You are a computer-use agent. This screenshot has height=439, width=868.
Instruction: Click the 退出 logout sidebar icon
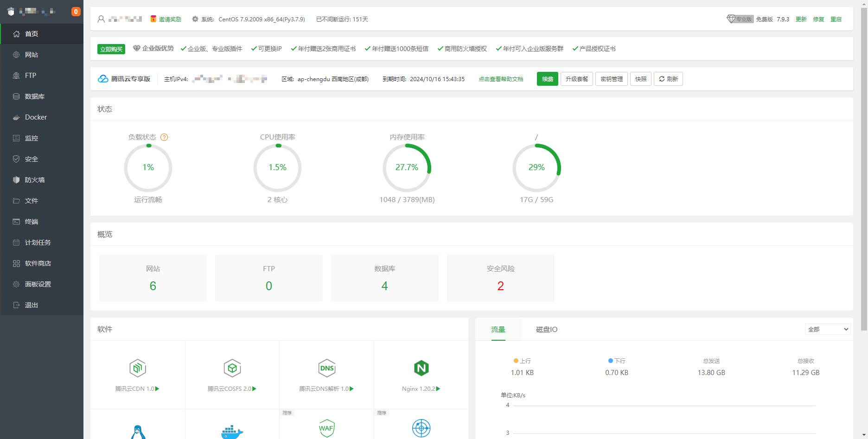pos(16,305)
